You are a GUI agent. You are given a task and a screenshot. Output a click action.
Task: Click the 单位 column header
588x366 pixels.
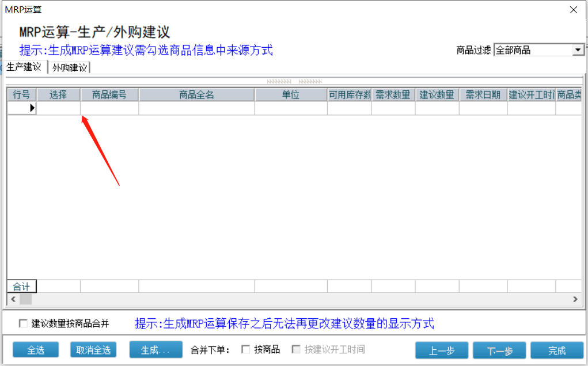tap(291, 95)
